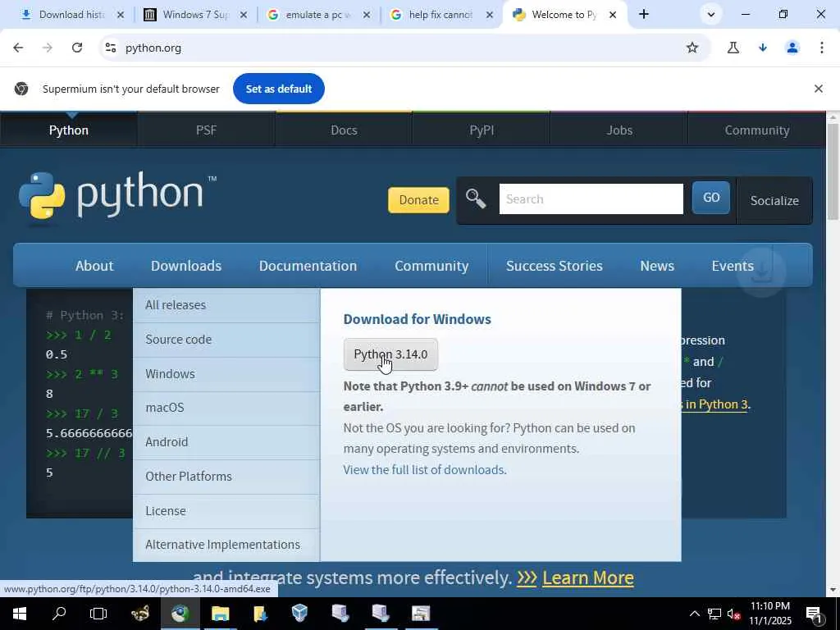Open the News main menu

[x=657, y=266]
